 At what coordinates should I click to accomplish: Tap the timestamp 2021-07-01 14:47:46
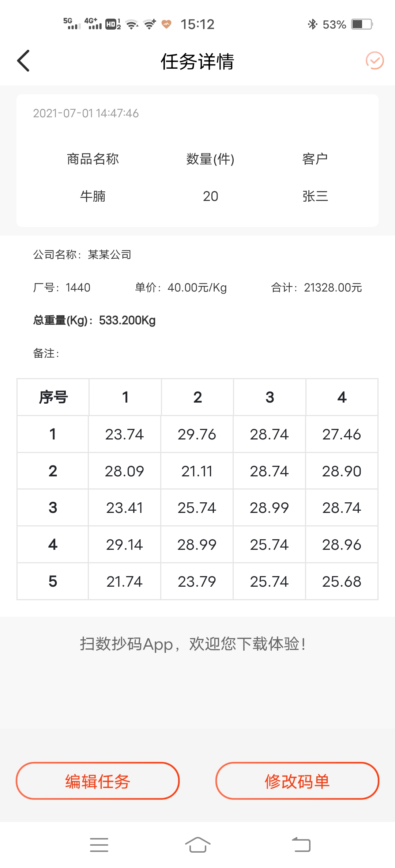tap(86, 114)
